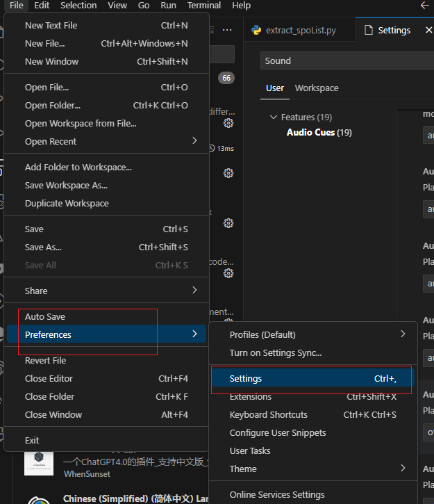434x504 pixels.
Task: Expand the Open Recent submenu
Action: point(106,141)
